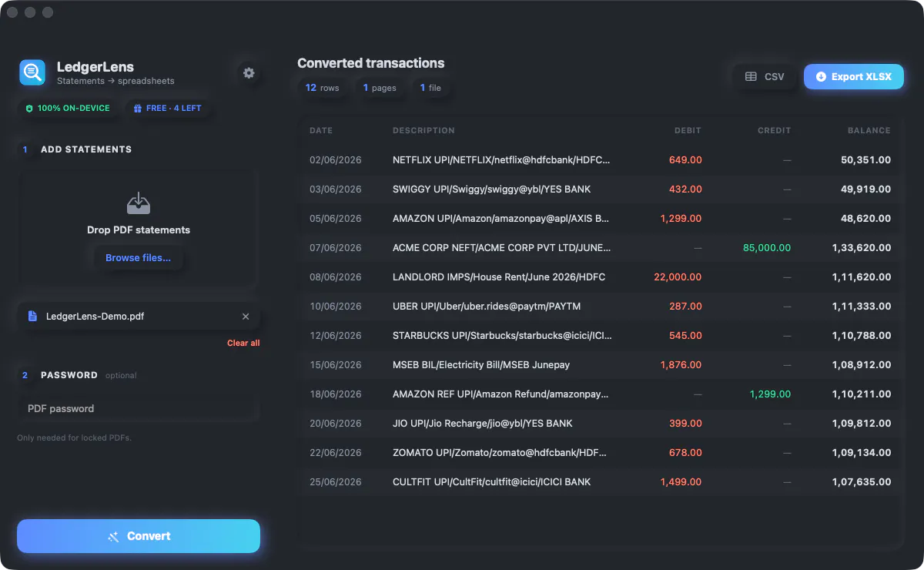Click the 1,876.00 debit amount
The image size is (924, 570).
681,365
